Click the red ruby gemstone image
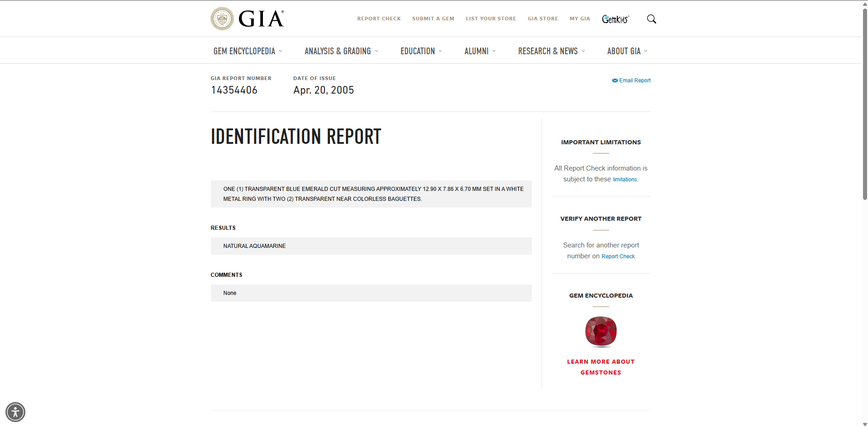 pos(601,332)
